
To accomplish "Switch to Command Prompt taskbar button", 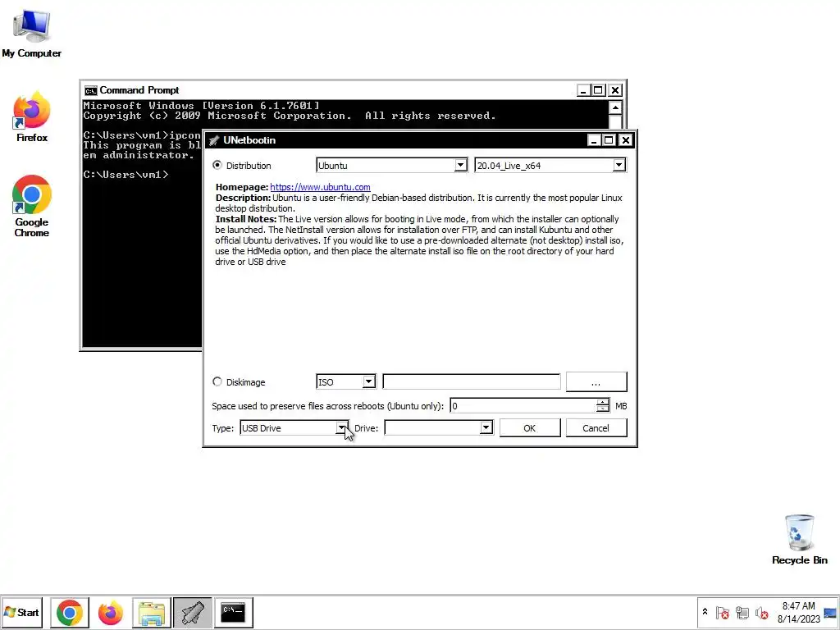I will point(234,612).
